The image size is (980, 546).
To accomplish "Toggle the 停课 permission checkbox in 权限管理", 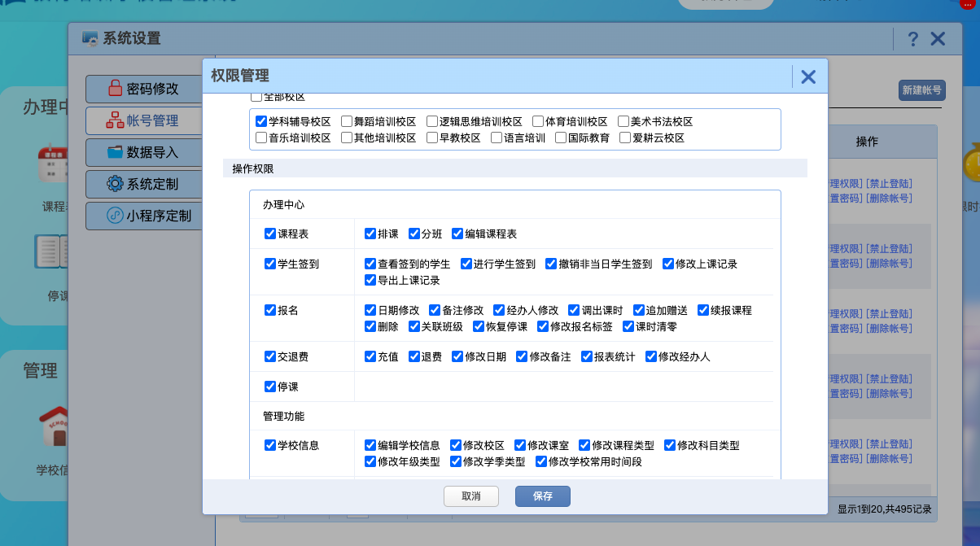I will pyautogui.click(x=270, y=387).
